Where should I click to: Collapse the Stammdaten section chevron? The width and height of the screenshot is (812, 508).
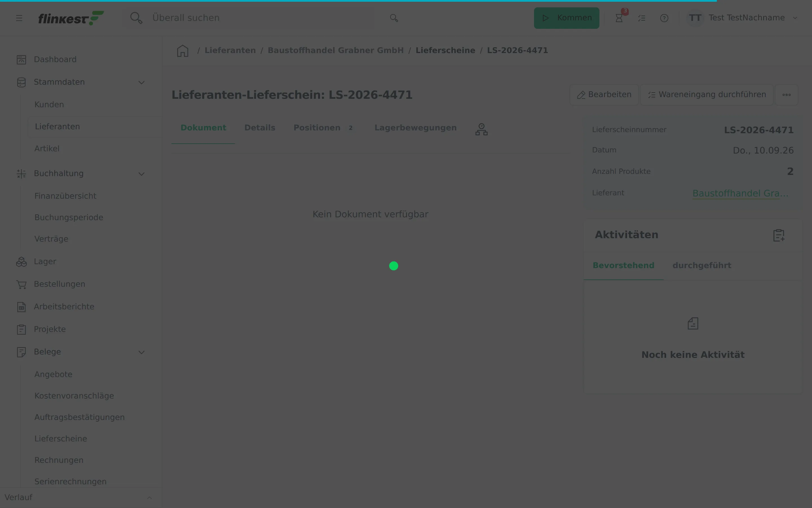142,82
